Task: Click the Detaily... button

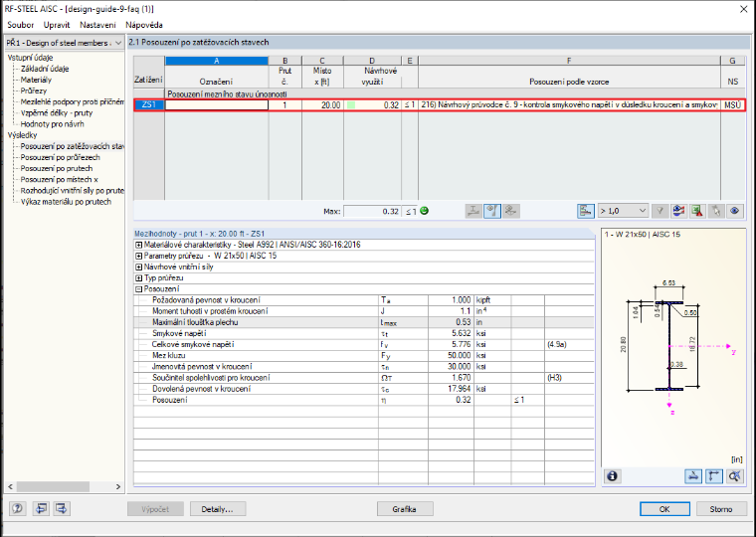Action: (x=218, y=509)
